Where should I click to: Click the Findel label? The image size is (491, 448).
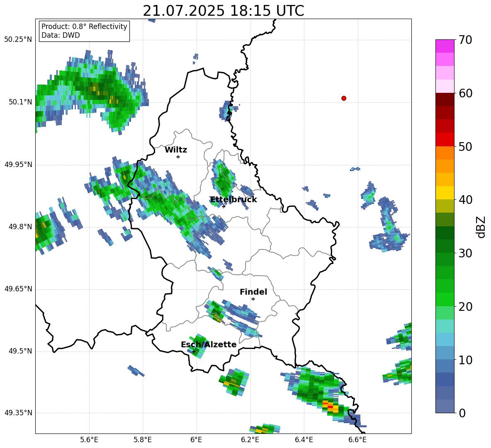point(253,292)
